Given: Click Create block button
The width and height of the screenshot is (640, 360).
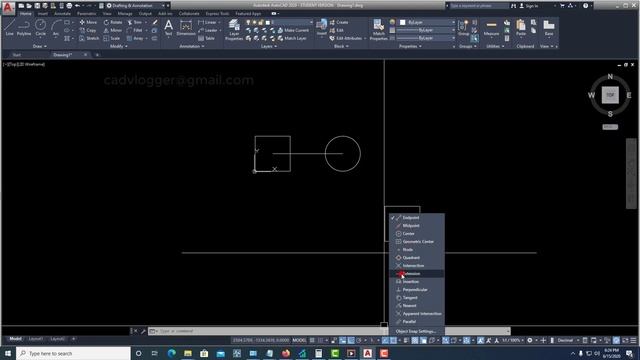Looking at the screenshot, I should point(339,22).
